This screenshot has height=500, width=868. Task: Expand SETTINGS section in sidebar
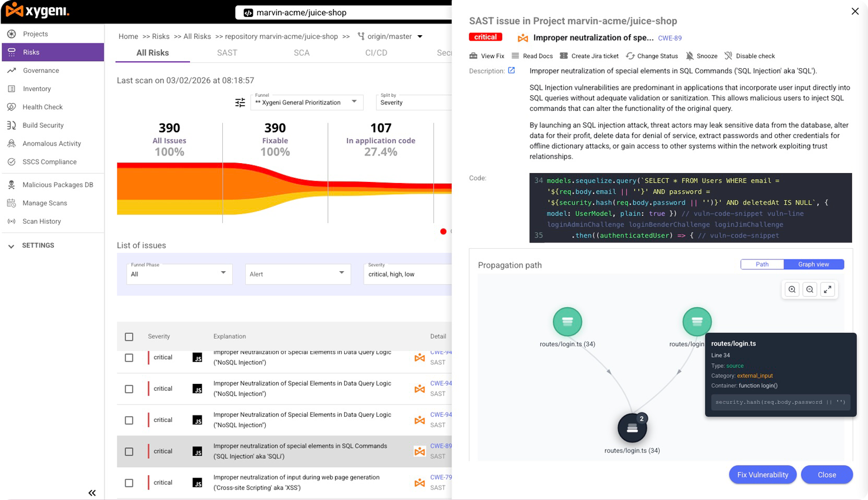(32, 246)
